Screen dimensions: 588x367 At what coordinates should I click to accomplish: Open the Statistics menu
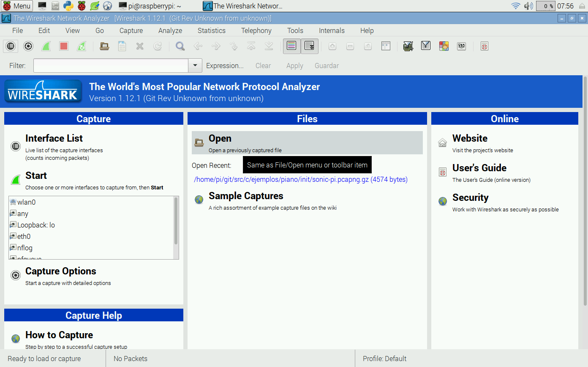pyautogui.click(x=211, y=30)
